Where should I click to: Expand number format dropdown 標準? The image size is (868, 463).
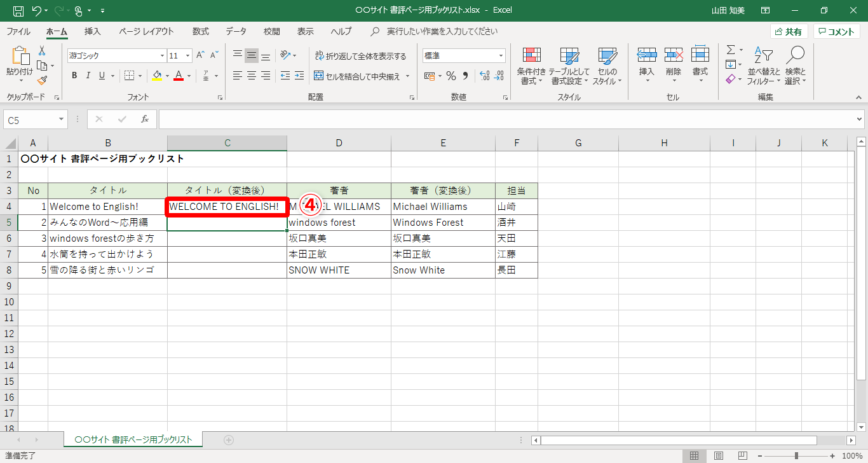tap(501, 56)
